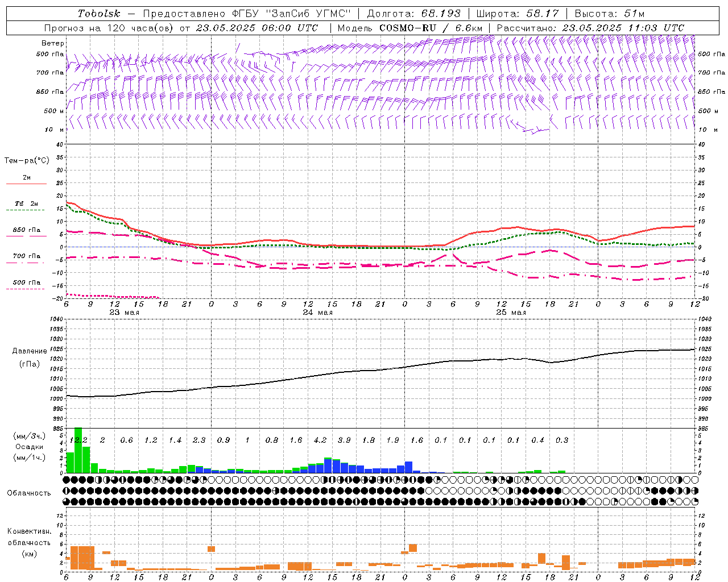The width and height of the screenshot is (728, 582).
Task: Click the 1.4 precipitation total
Action: [175, 440]
